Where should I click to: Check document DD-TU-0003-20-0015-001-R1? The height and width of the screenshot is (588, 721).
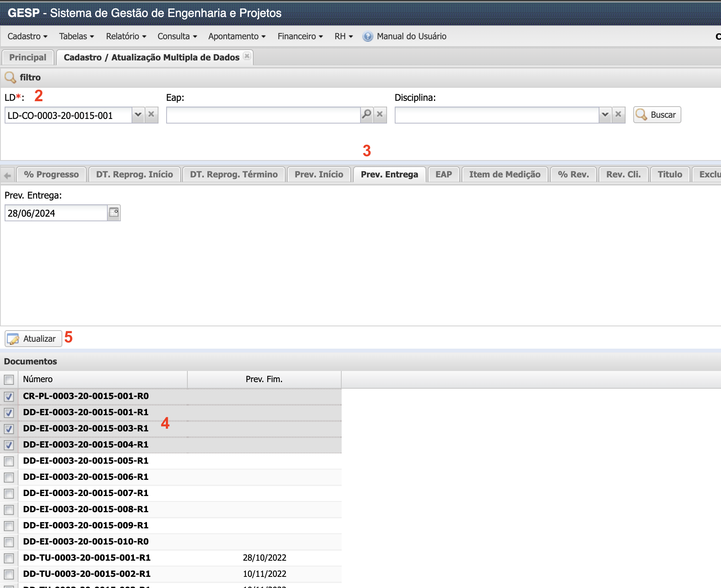(9, 558)
